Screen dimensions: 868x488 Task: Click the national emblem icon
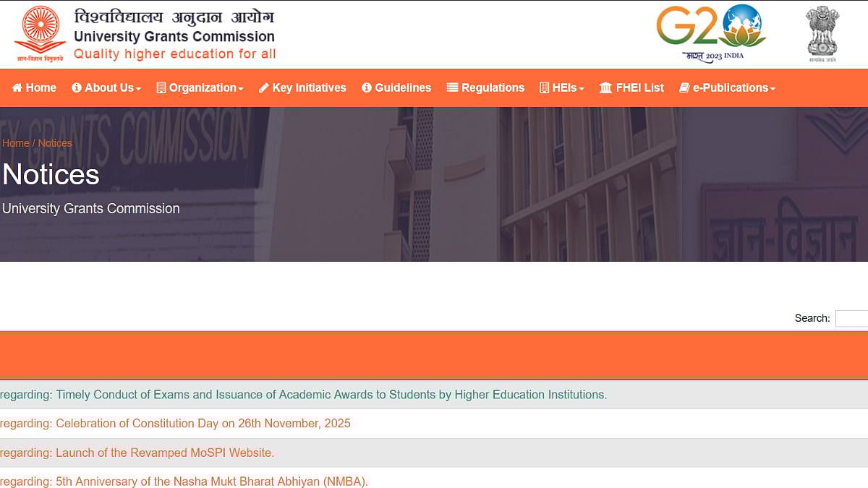(x=822, y=33)
